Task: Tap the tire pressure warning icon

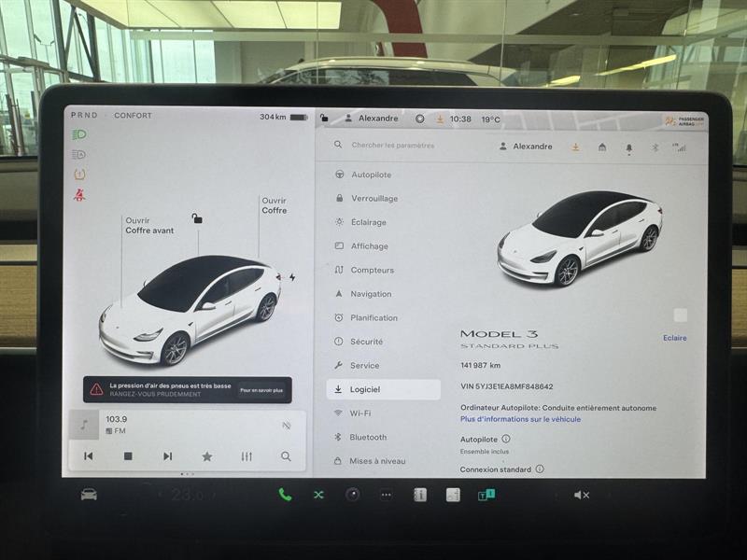Action: coord(79,175)
